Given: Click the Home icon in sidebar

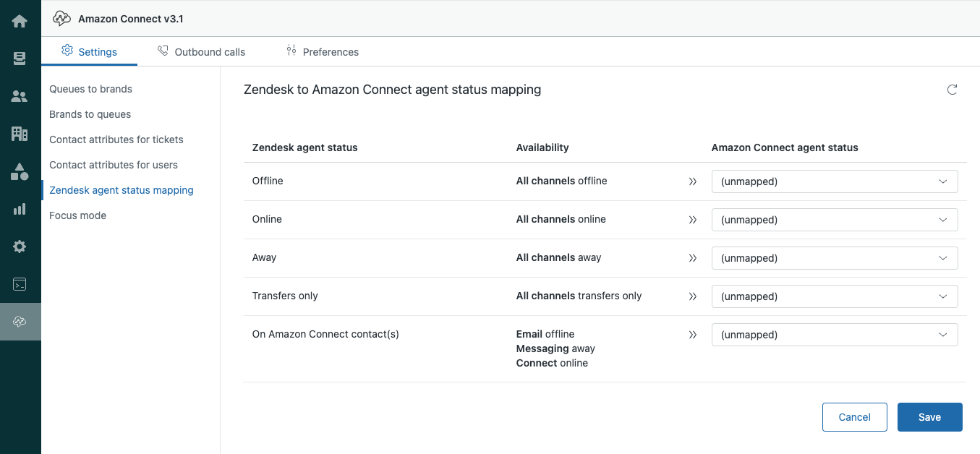Looking at the screenshot, I should (20, 21).
